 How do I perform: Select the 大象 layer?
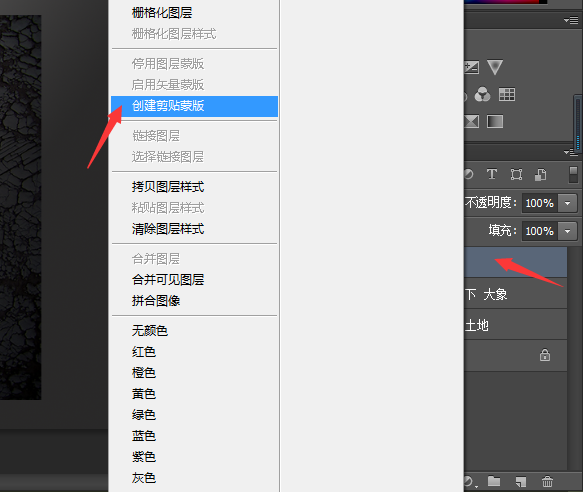[x=516, y=293]
